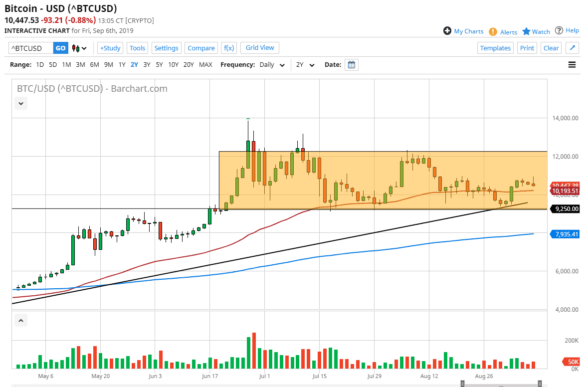Open the Templates menu
Screen dimensions: 588x387
[495, 48]
